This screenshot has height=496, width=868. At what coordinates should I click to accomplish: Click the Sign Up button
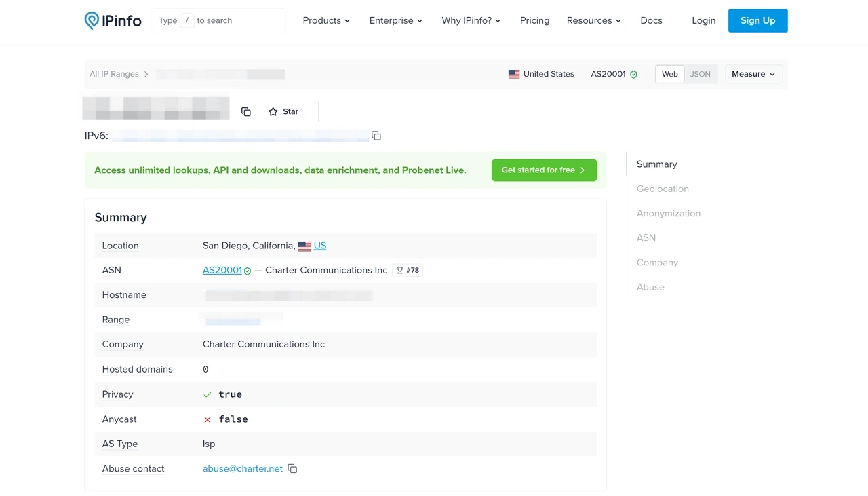coord(758,20)
